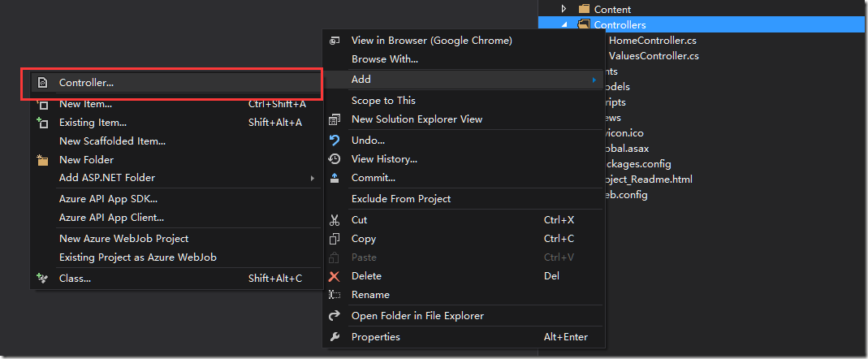Viewport: 868px width, 359px height.
Task: Click the Existing Item icon
Action: coord(42,123)
